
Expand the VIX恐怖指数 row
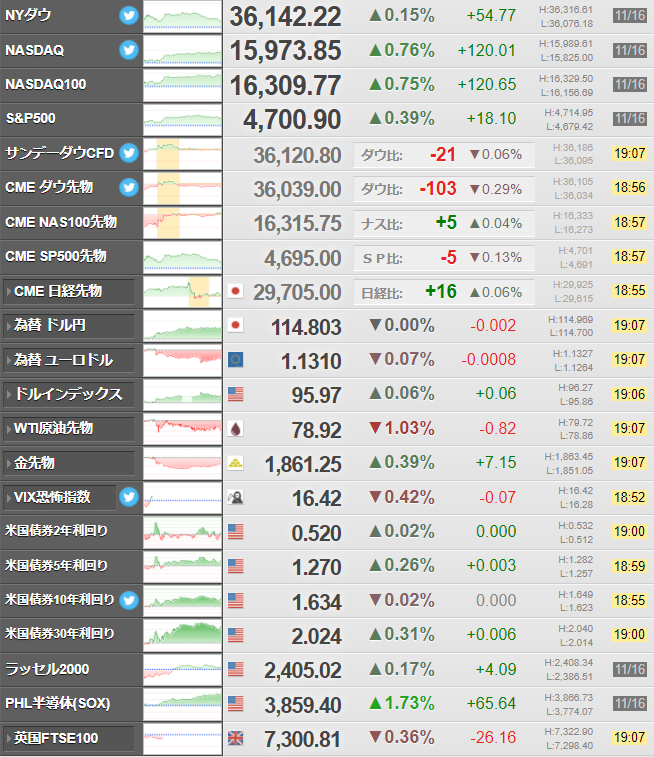point(60,497)
